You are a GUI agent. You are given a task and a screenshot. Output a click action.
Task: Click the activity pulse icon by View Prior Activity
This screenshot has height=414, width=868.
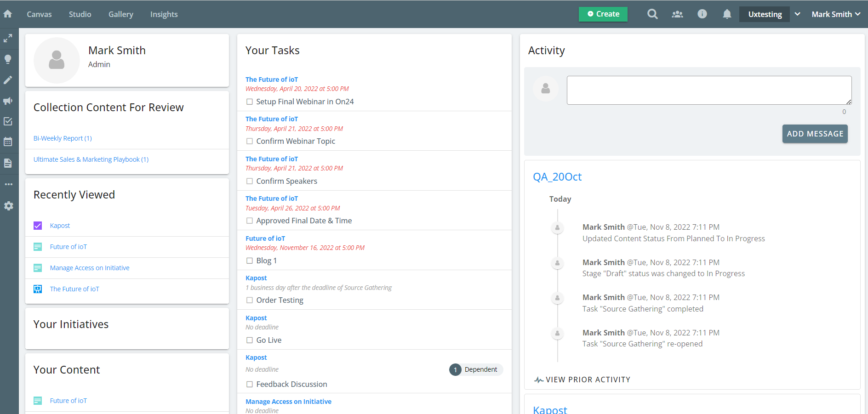[539, 380]
